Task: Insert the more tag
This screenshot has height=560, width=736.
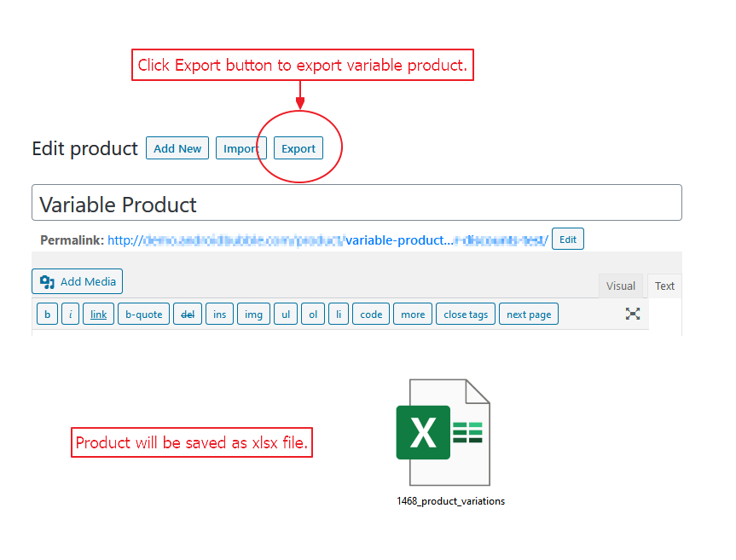Action: pyautogui.click(x=413, y=315)
